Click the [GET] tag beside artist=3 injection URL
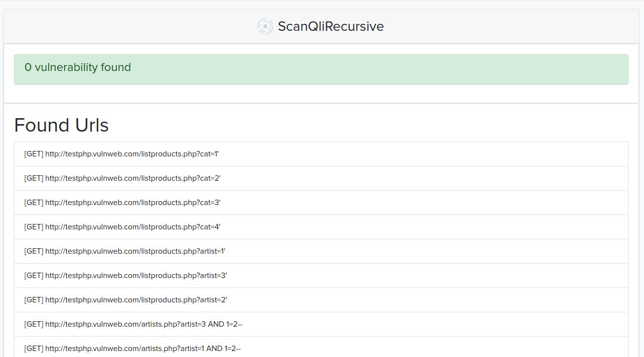This screenshot has width=644, height=357. tap(33, 324)
